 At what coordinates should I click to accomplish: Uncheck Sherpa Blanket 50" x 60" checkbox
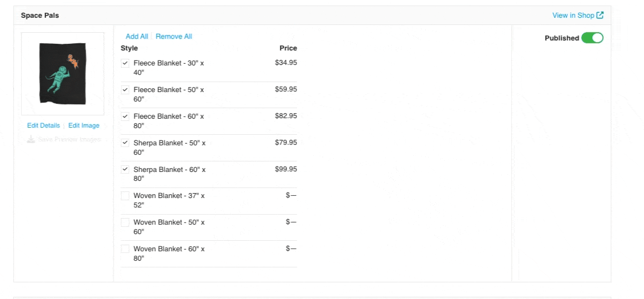pyautogui.click(x=125, y=143)
